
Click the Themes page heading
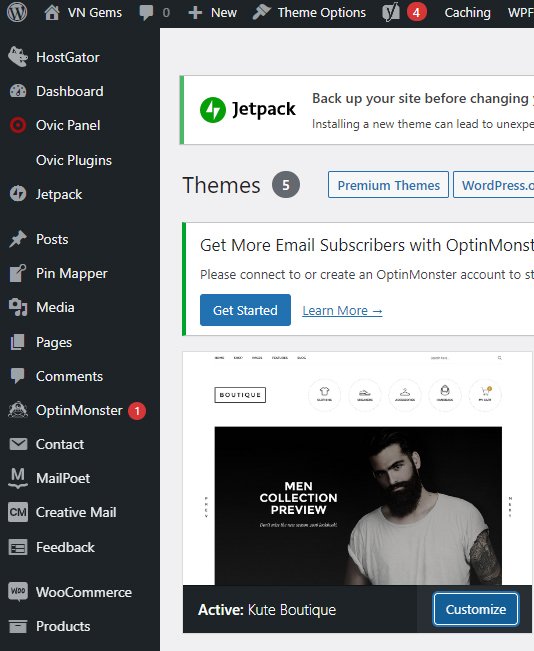(221, 185)
